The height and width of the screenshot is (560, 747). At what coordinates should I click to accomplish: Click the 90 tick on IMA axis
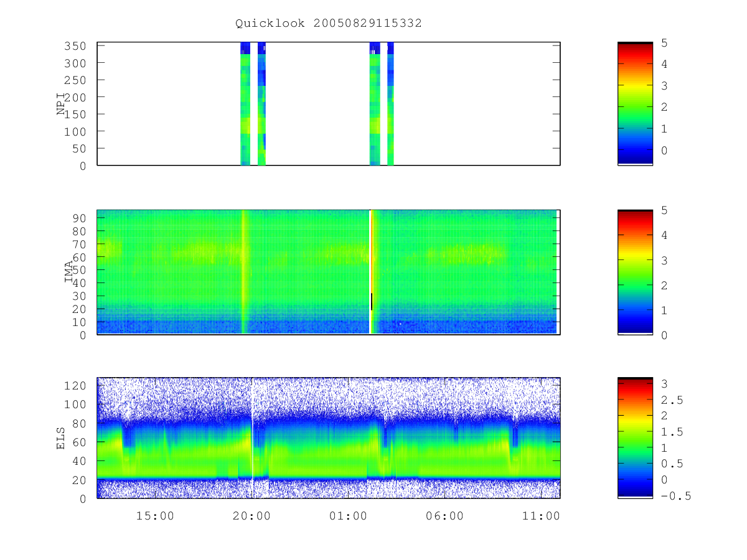coord(87,218)
